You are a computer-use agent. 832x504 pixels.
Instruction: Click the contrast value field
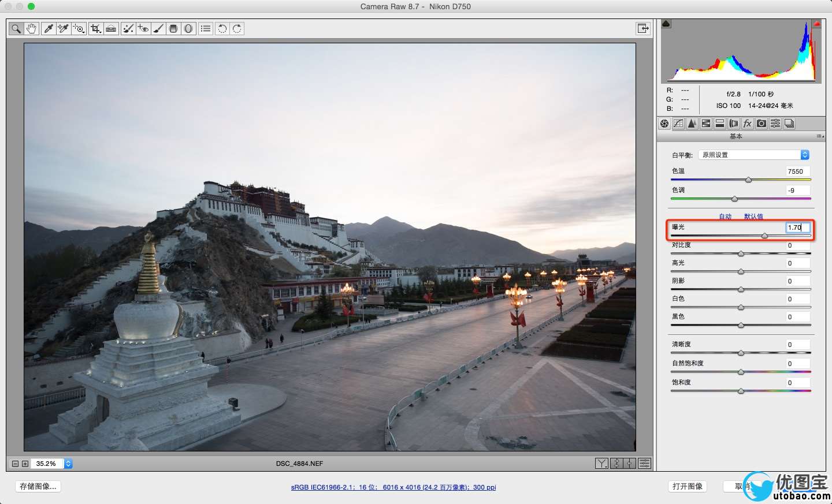(x=798, y=245)
